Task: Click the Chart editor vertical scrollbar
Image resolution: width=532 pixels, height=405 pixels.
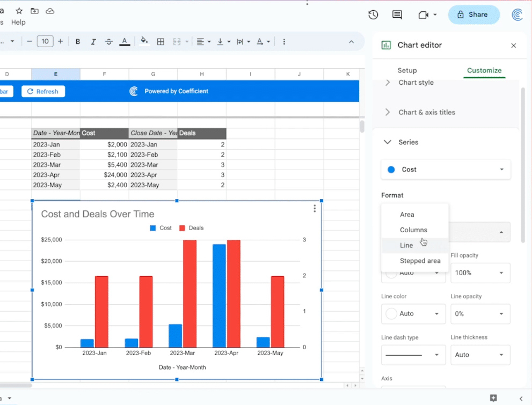Action: pyautogui.click(x=523, y=165)
